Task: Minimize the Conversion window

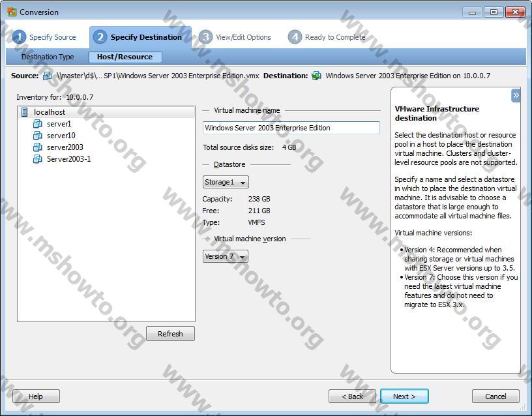Action: 472,12
